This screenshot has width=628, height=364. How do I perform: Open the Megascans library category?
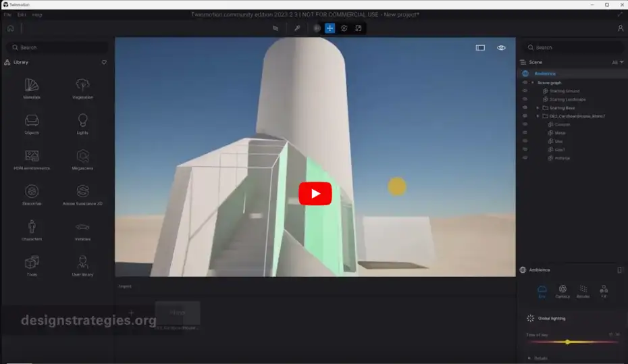coord(82,159)
